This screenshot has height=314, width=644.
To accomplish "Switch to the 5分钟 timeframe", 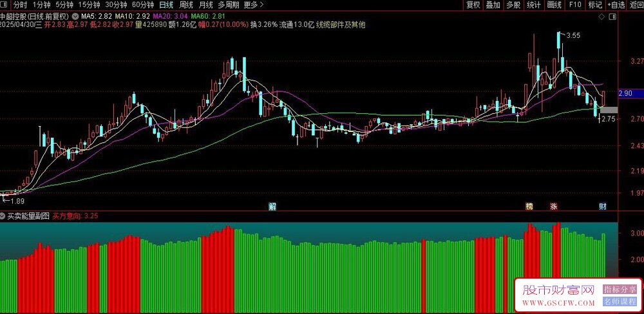I will click(64, 5).
